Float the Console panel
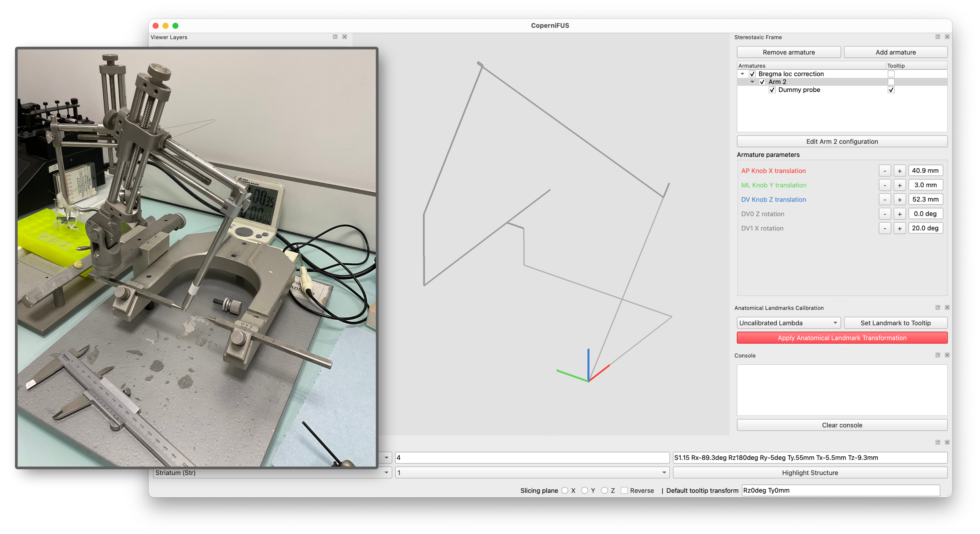Screen dimensions: 980x534 click(x=937, y=355)
